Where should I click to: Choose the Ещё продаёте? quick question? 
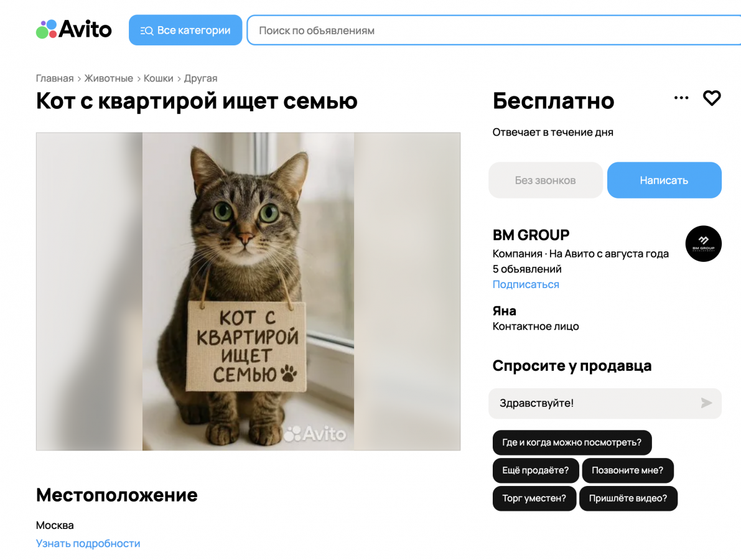click(x=536, y=470)
